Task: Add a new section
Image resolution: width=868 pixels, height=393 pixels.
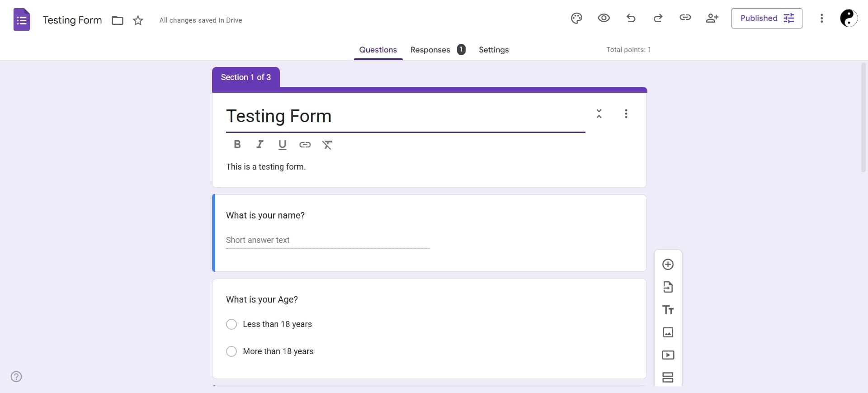Action: tap(668, 378)
